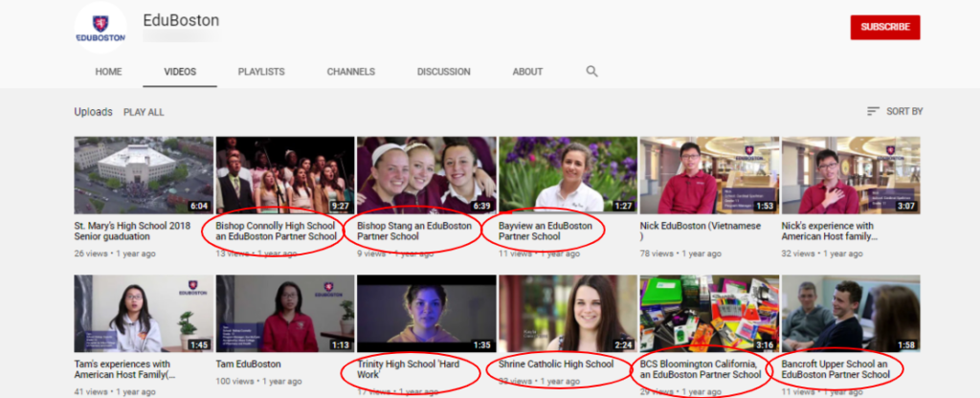Image resolution: width=980 pixels, height=398 pixels.
Task: Click the 3:16 duration badge
Action: click(x=766, y=344)
